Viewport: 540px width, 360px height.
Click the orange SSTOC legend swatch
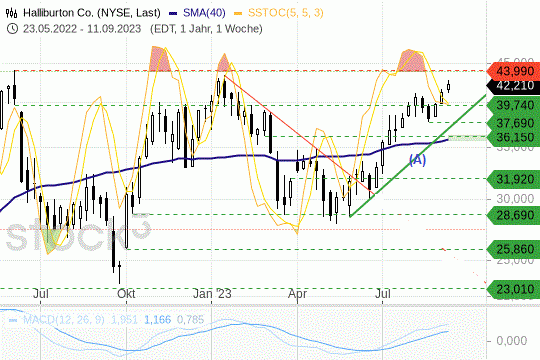[238, 14]
